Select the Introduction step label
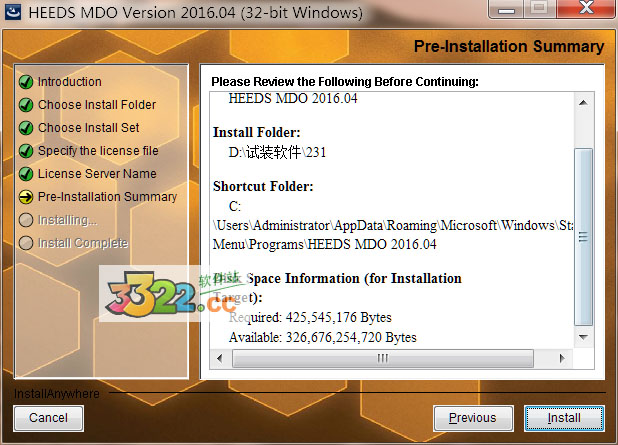This screenshot has width=618, height=445. click(x=70, y=82)
